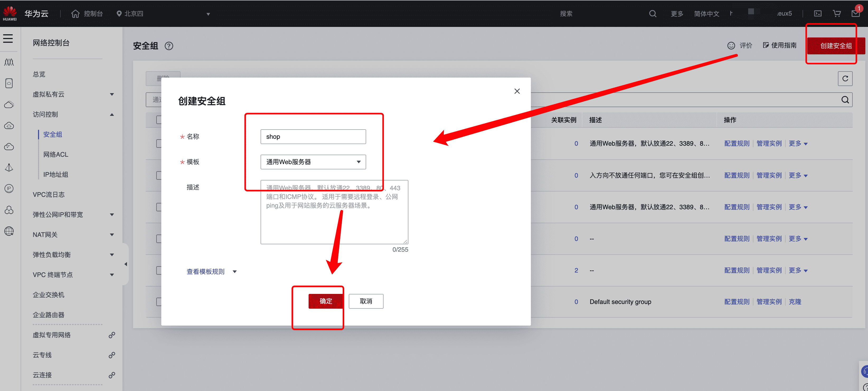Open the hamburger menu icon in the sidebar
The width and height of the screenshot is (868, 391).
click(8, 39)
